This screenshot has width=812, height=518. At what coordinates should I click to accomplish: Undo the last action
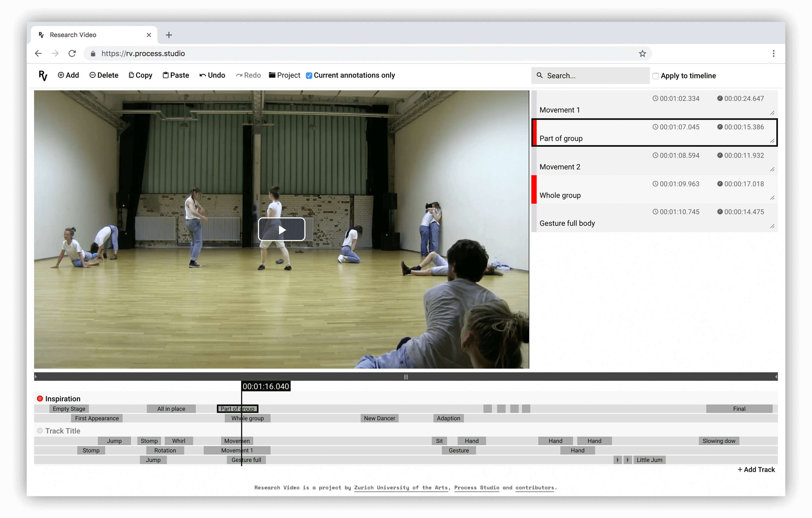point(212,75)
